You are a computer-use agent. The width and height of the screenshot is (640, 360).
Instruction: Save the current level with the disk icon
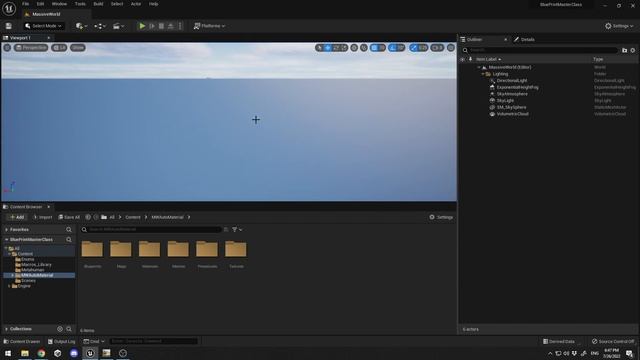click(9, 26)
